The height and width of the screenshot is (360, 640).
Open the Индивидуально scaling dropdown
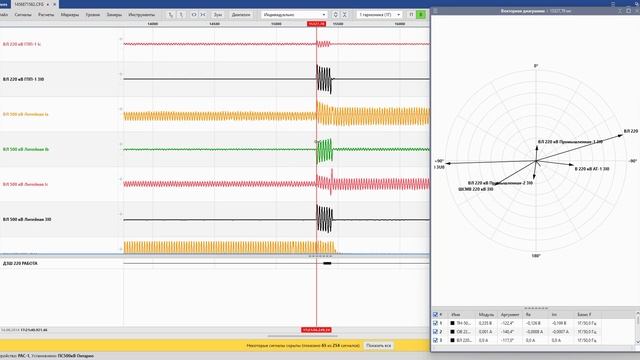tap(294, 15)
